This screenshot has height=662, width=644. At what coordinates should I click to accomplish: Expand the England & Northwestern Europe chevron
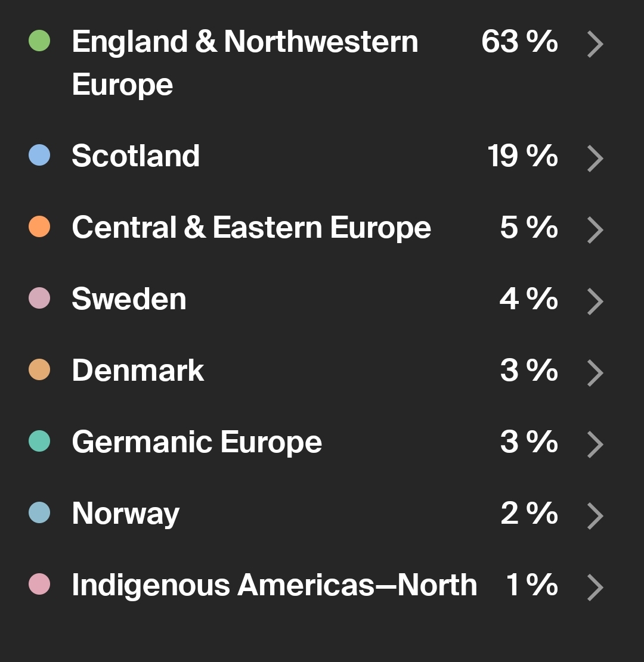(595, 45)
